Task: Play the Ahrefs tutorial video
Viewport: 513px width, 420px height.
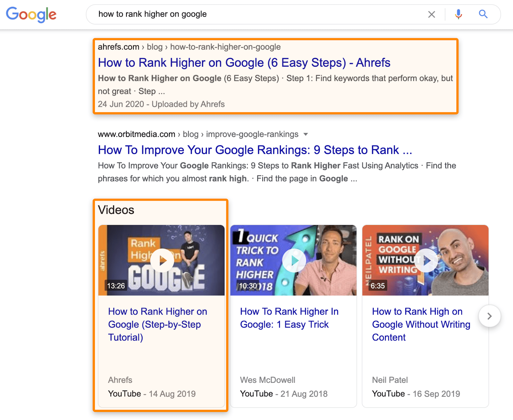Action: pos(162,260)
